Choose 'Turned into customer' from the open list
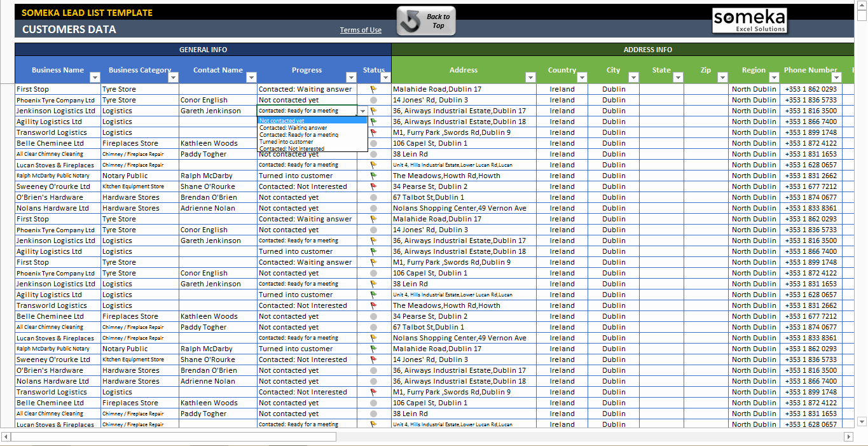Screen dimensions: 868x446 pos(312,142)
